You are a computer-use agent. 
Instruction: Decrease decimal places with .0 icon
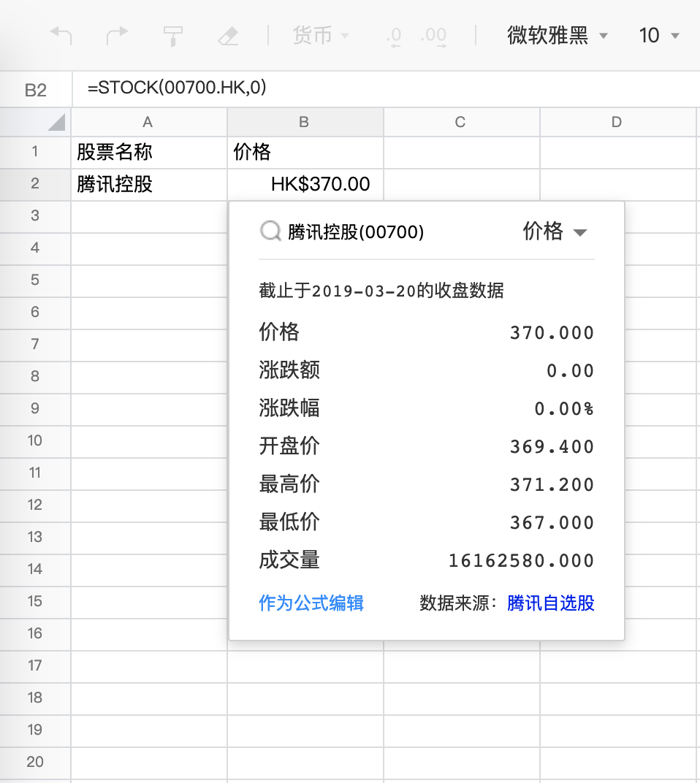click(x=395, y=37)
